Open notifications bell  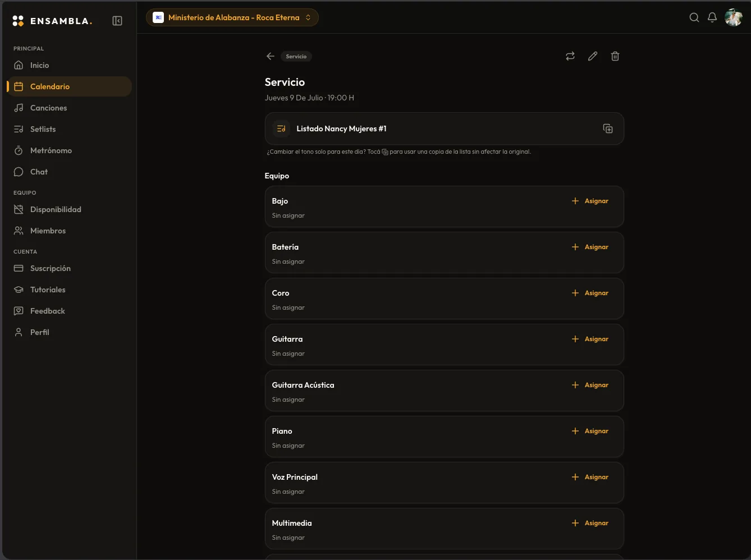[712, 17]
